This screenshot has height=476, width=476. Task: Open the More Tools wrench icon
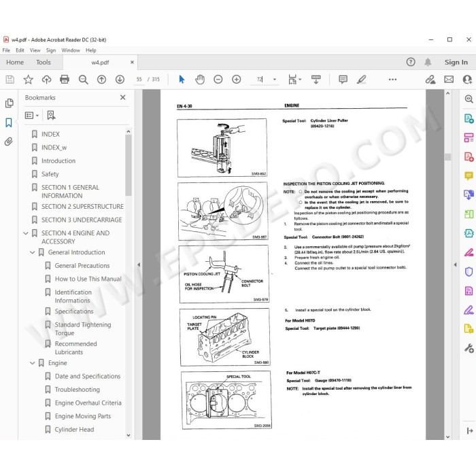469,348
